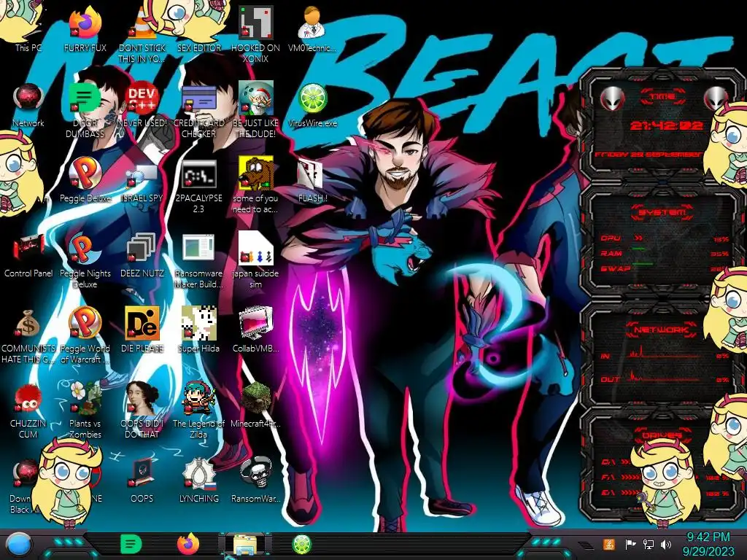Screen dimensions: 747x560
Task: Show hidden tray icons expander
Action: click(x=585, y=545)
